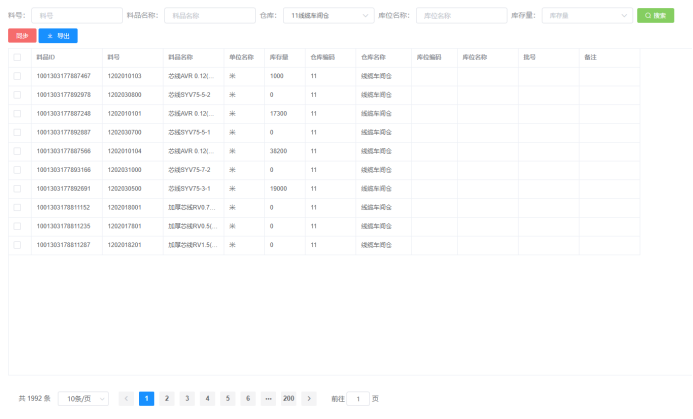Viewport: 693px width, 419px height.
Task: Go to next page using right arrow
Action: tap(310, 398)
